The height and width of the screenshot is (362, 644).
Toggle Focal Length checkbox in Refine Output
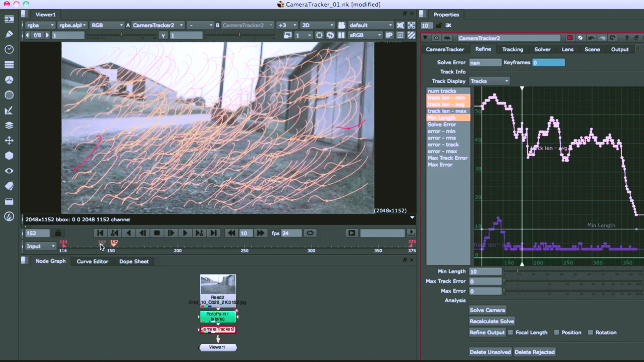click(x=511, y=333)
